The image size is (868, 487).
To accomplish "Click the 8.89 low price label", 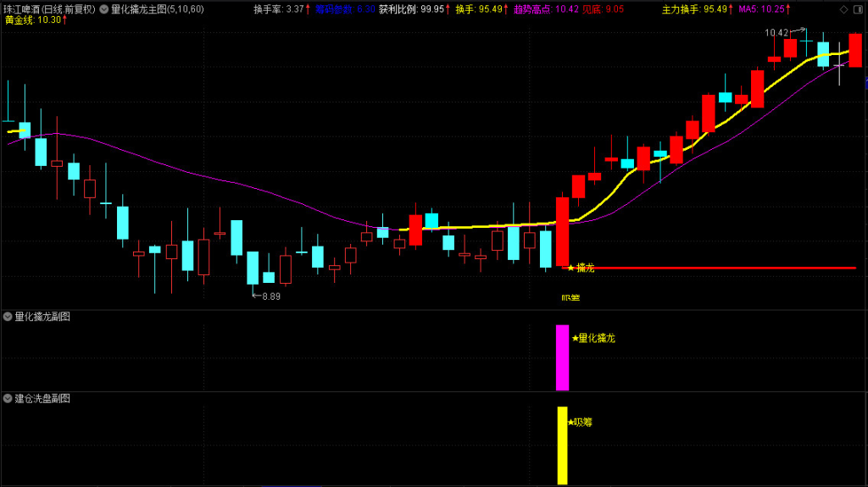I will (270, 296).
